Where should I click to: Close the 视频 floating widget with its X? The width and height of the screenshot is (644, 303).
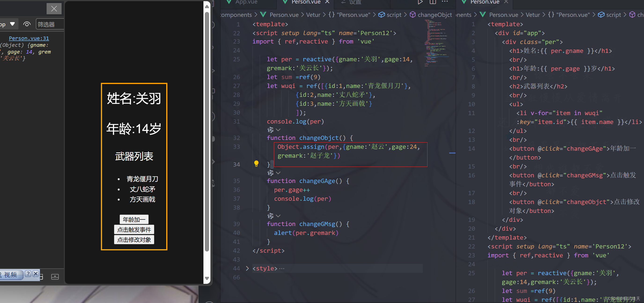(x=36, y=274)
